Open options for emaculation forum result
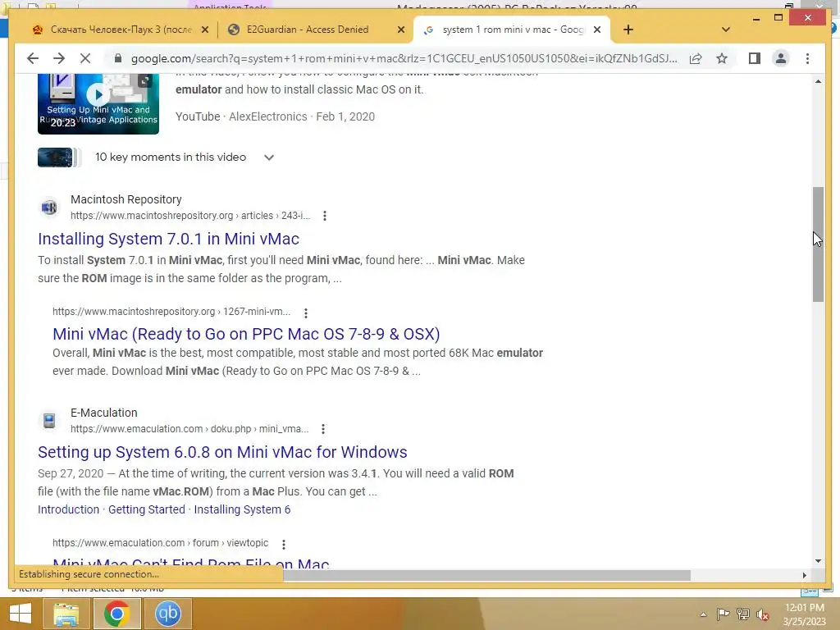840x630 pixels. tap(283, 545)
